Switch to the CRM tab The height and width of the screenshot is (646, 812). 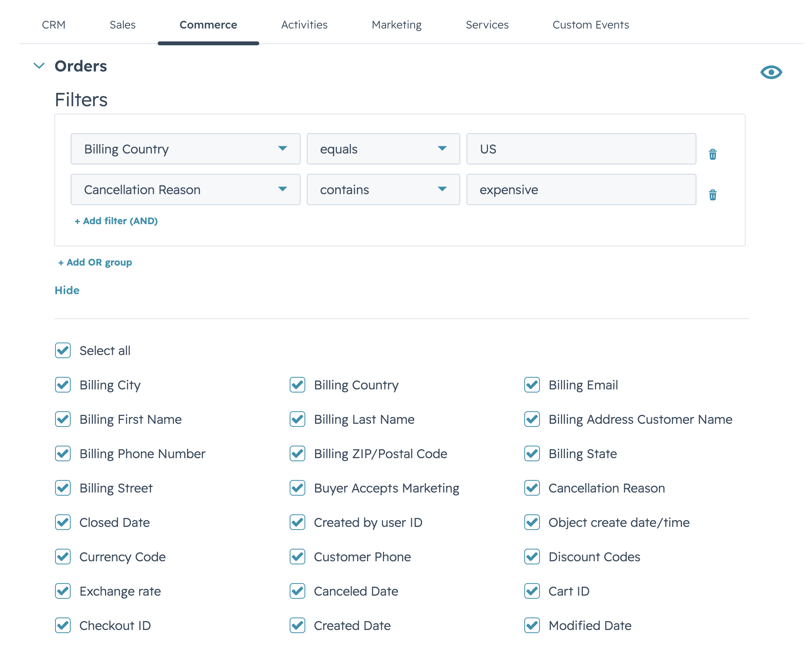(53, 25)
